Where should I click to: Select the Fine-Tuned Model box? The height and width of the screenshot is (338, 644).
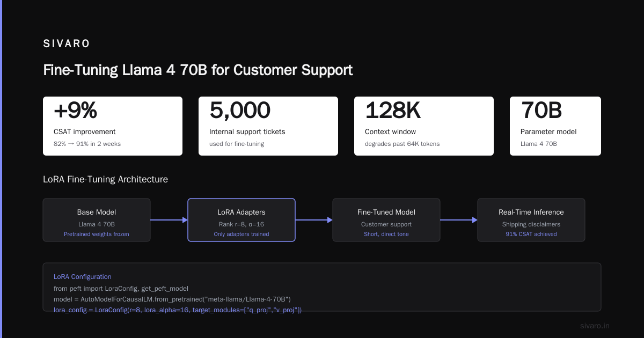pos(386,220)
